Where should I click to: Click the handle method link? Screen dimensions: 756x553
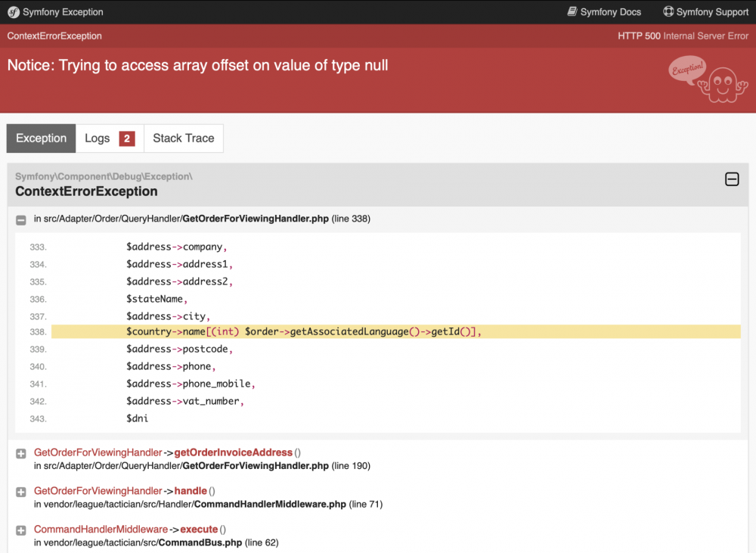(x=191, y=491)
